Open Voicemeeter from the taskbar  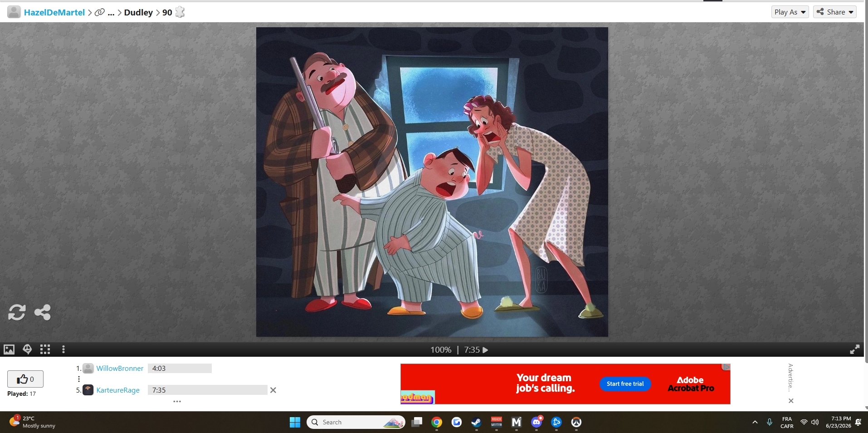[497, 423]
